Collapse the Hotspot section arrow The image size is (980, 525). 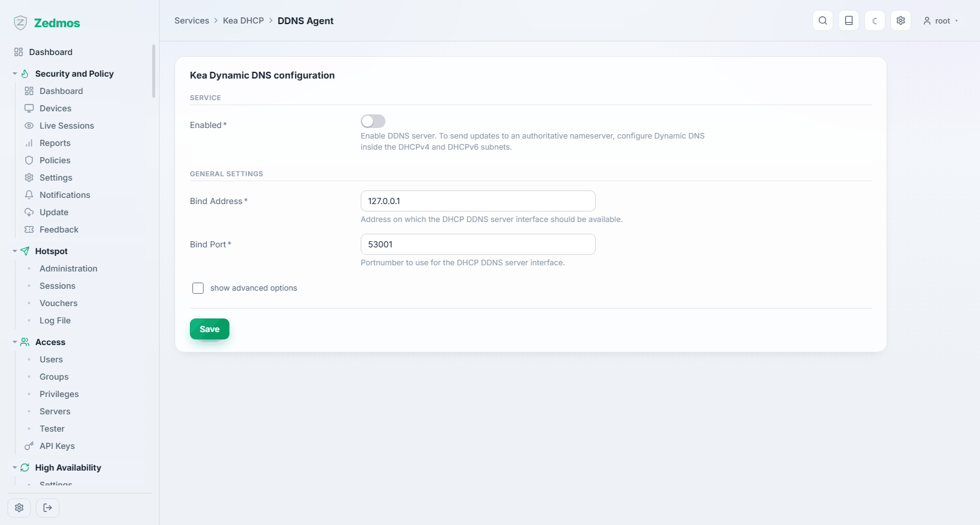[15, 251]
